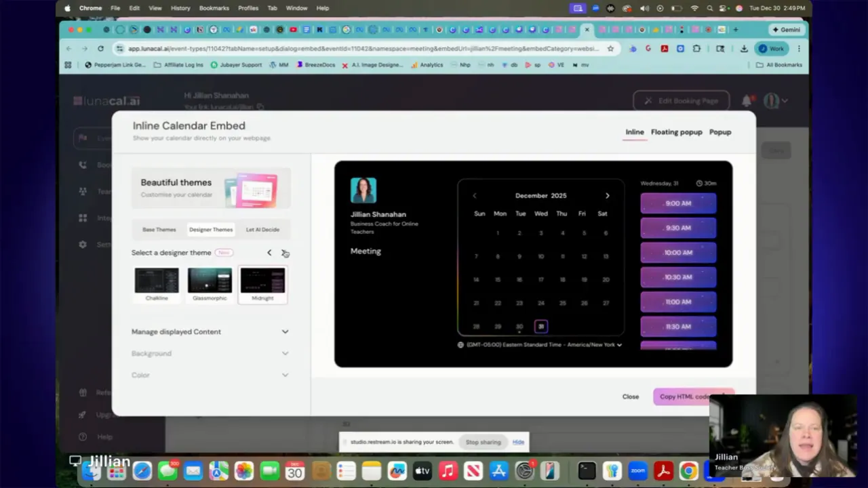Viewport: 868px width, 488px height.
Task: Select the Glassmorphic designer theme
Action: [x=209, y=280]
